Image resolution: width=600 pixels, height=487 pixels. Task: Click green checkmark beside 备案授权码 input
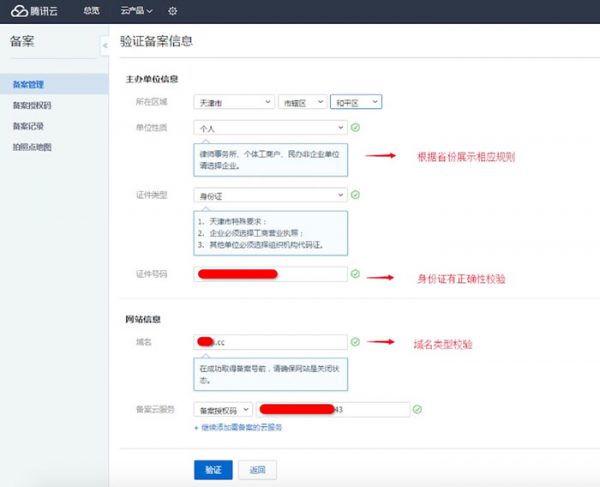coord(417,409)
